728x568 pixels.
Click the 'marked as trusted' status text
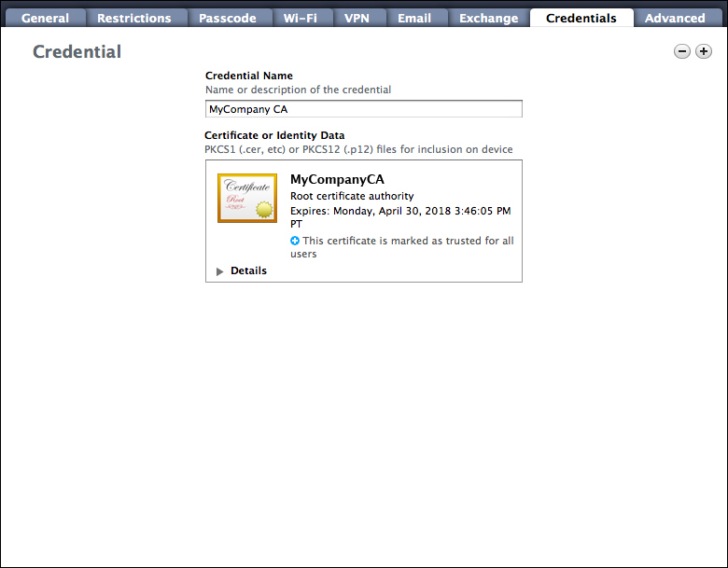[x=407, y=241]
